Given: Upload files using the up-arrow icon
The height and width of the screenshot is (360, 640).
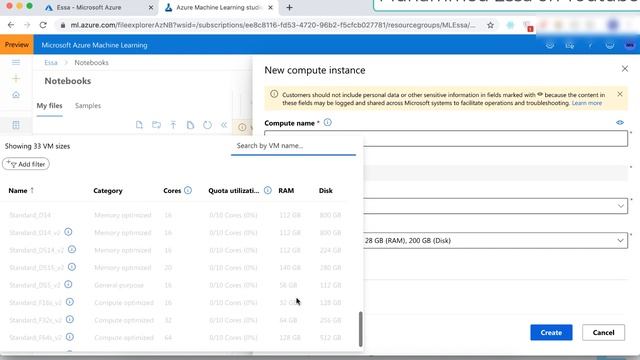Looking at the screenshot, I should [x=173, y=125].
